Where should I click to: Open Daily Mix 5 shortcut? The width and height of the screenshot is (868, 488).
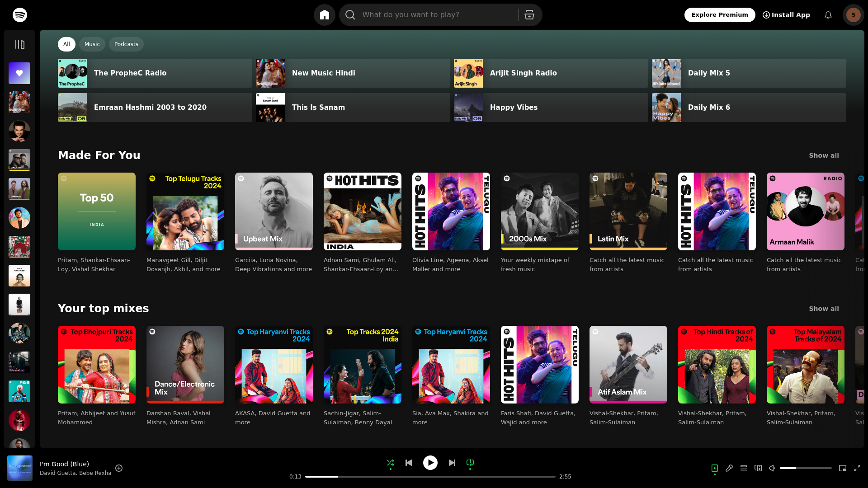coord(749,73)
